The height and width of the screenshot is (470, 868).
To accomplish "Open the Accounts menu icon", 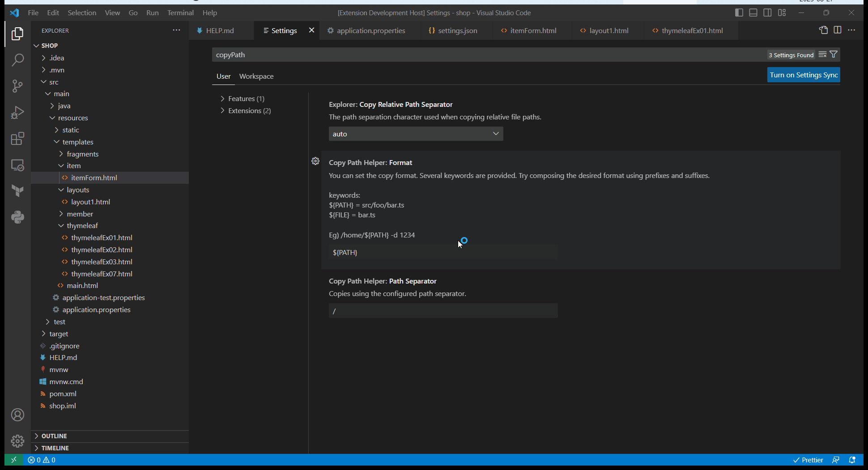I will (17, 415).
